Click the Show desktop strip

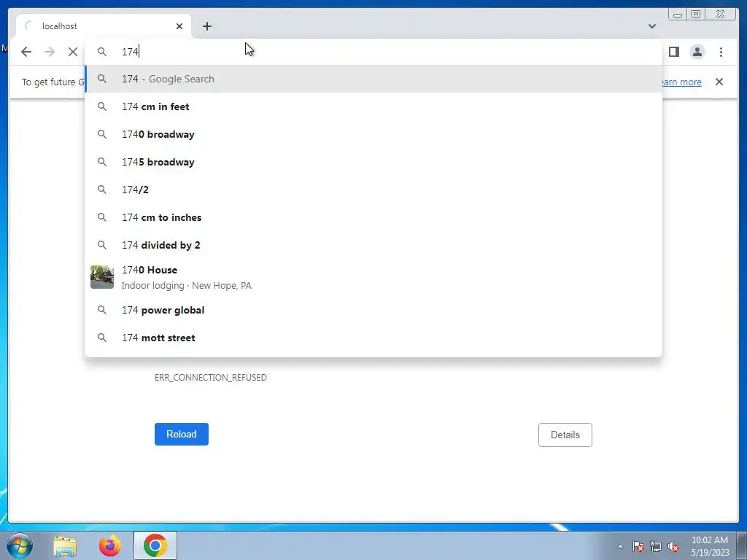point(742,546)
